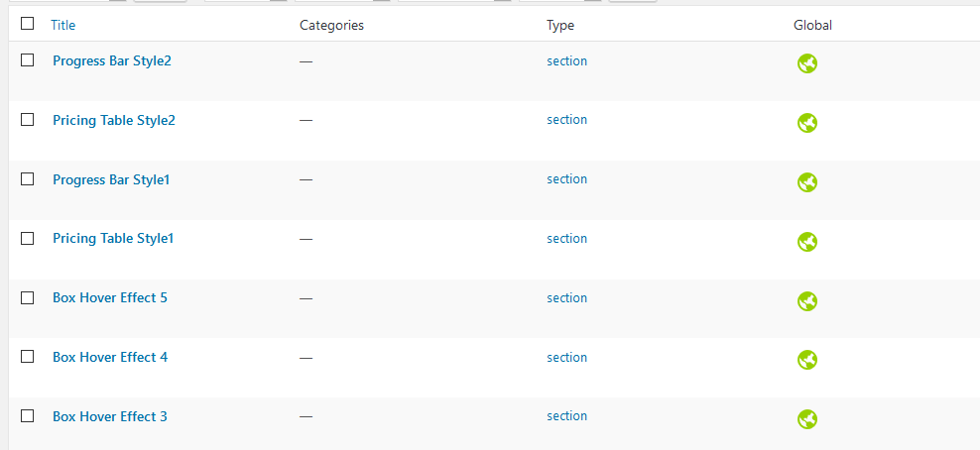Open the Pricing Table Style2 template
The height and width of the screenshot is (450, 980).
(x=114, y=121)
